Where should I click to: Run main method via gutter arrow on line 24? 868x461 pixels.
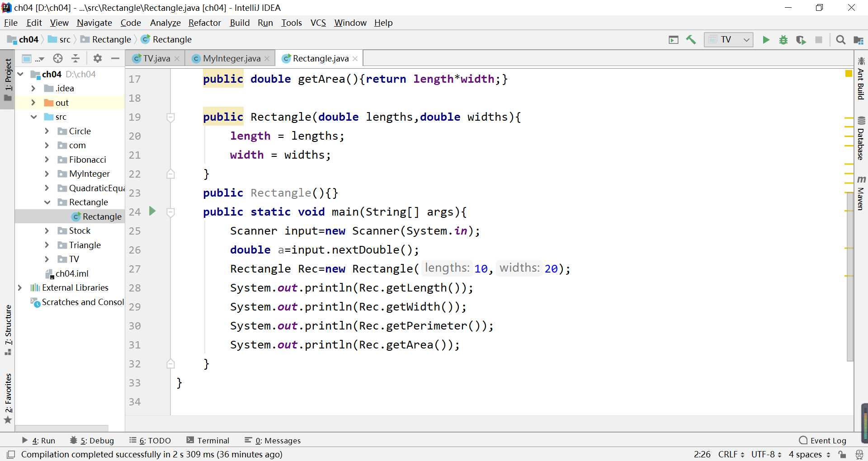152,211
